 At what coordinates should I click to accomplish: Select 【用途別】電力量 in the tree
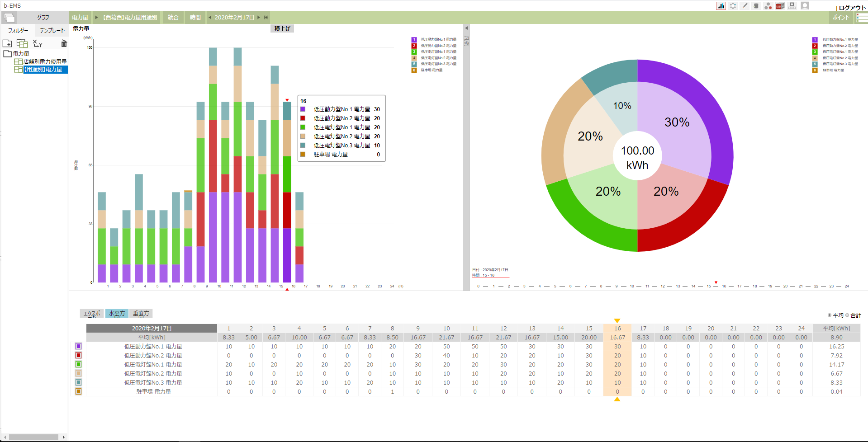coord(45,70)
